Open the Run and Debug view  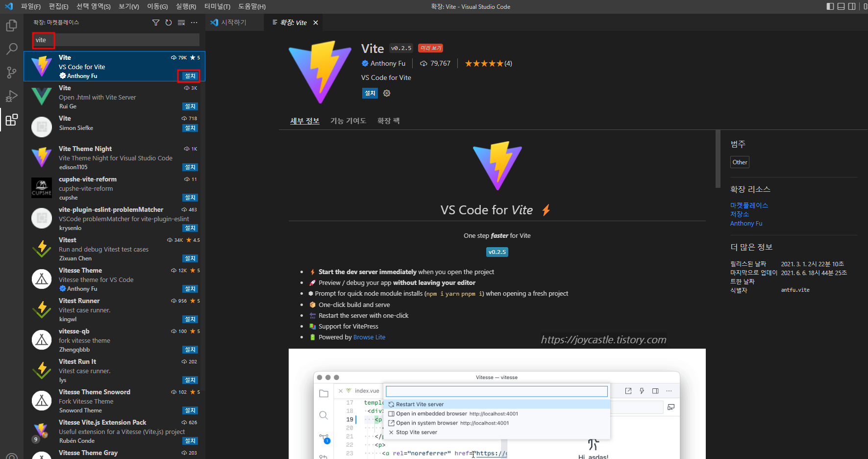12,96
